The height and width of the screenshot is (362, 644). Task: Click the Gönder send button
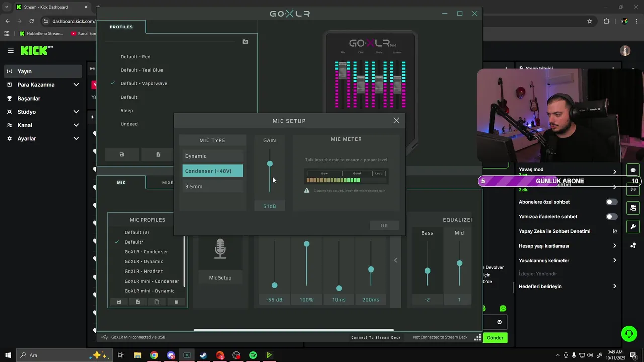(495, 338)
